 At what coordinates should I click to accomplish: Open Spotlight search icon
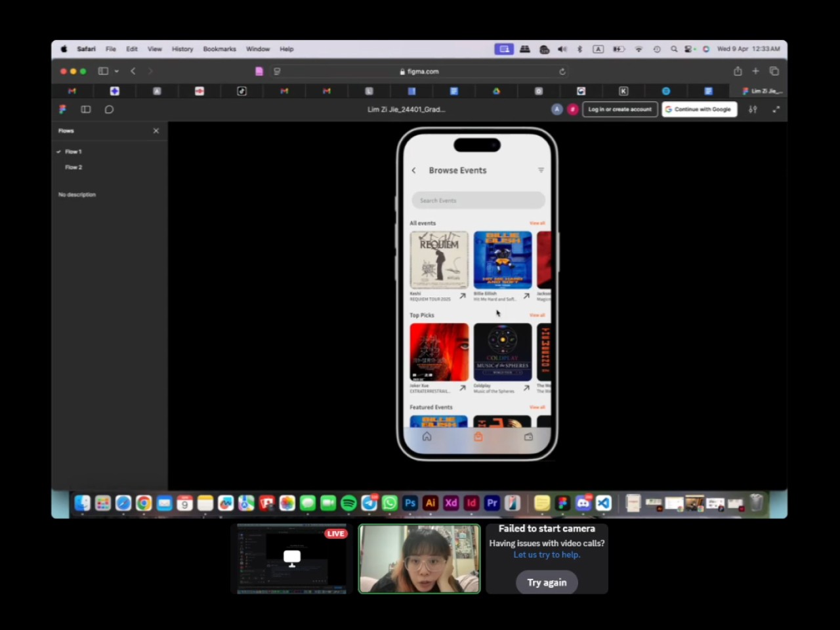pyautogui.click(x=674, y=49)
